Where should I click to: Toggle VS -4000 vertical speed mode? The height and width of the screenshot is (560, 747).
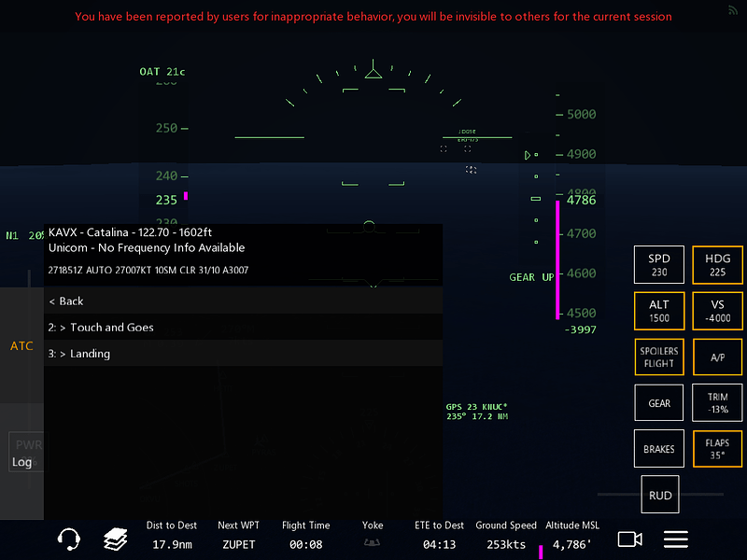717,311
